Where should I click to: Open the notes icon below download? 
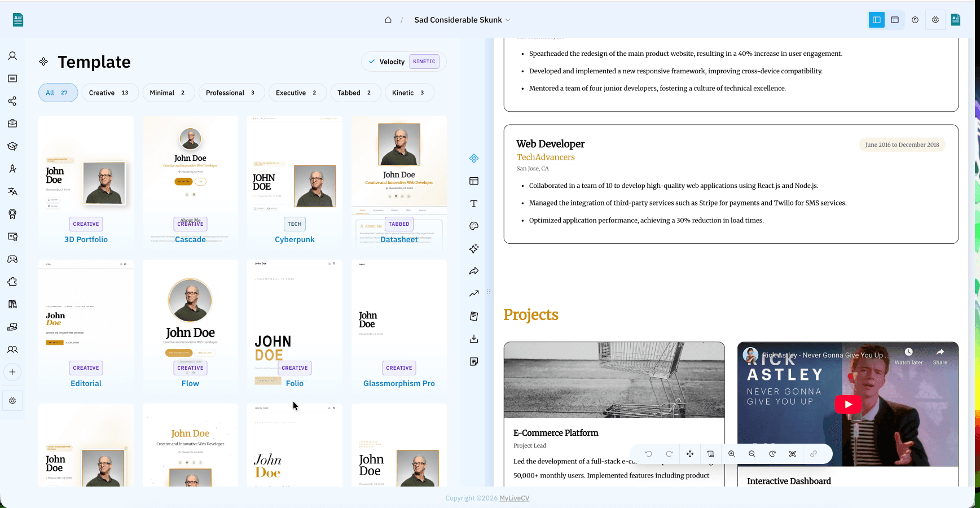click(474, 361)
